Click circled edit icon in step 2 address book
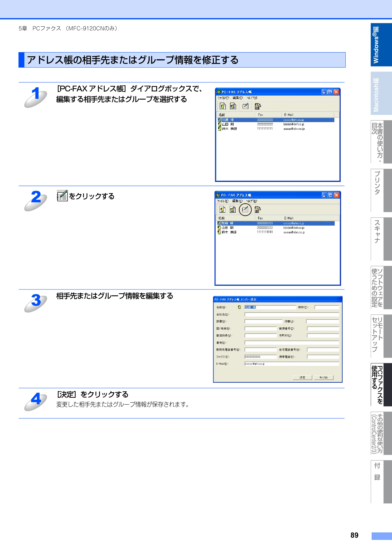The width and height of the screenshot is (392, 555). click(x=245, y=209)
